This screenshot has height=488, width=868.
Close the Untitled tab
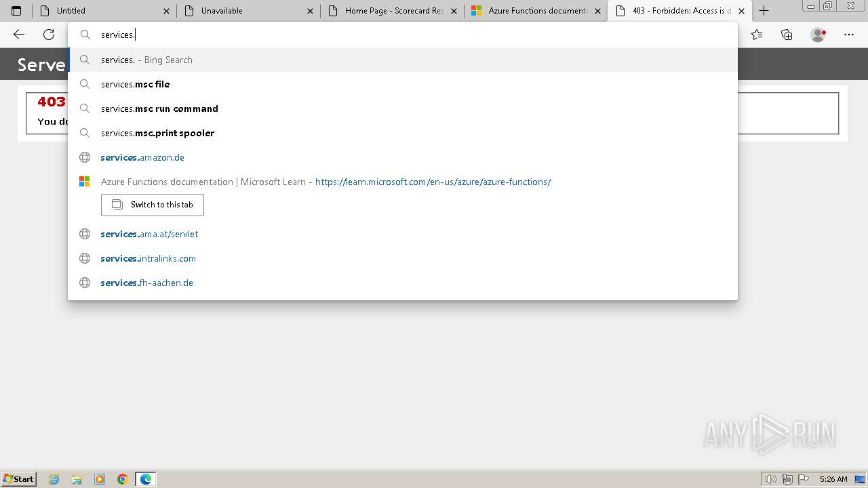pos(167,11)
